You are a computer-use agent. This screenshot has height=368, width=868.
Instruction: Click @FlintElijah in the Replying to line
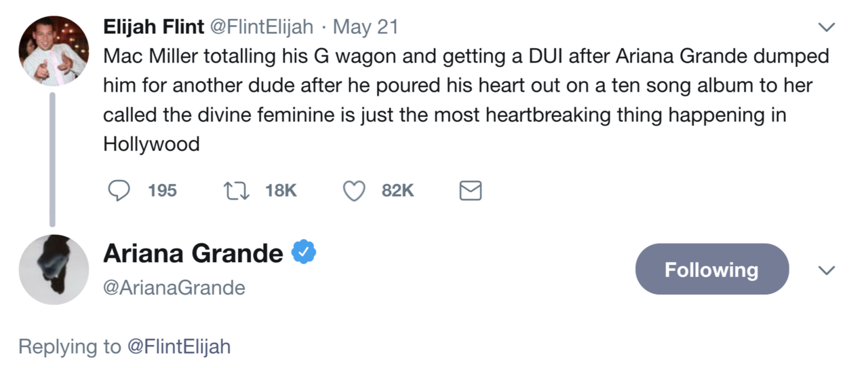pyautogui.click(x=178, y=347)
